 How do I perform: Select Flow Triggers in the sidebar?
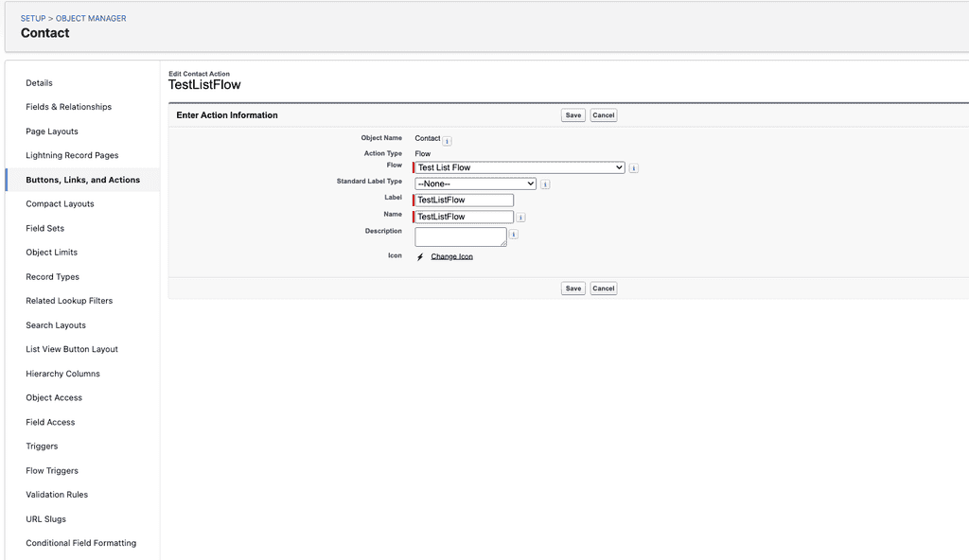coord(52,470)
